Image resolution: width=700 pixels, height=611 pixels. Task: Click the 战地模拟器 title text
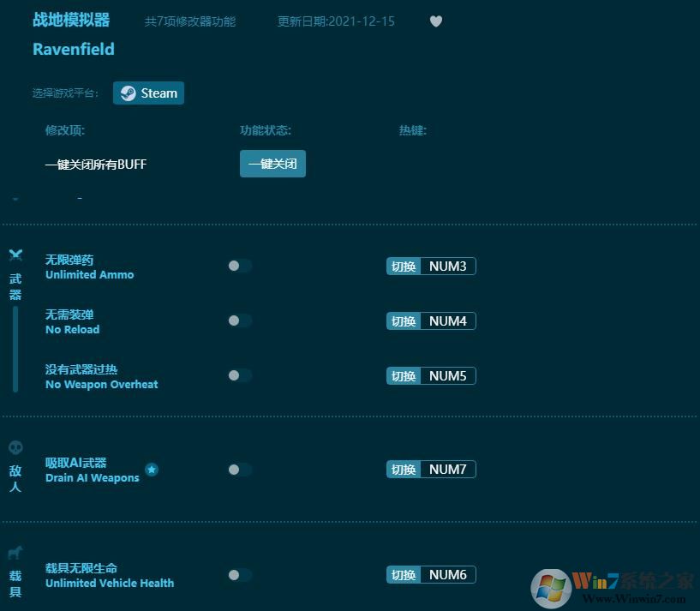[71, 20]
